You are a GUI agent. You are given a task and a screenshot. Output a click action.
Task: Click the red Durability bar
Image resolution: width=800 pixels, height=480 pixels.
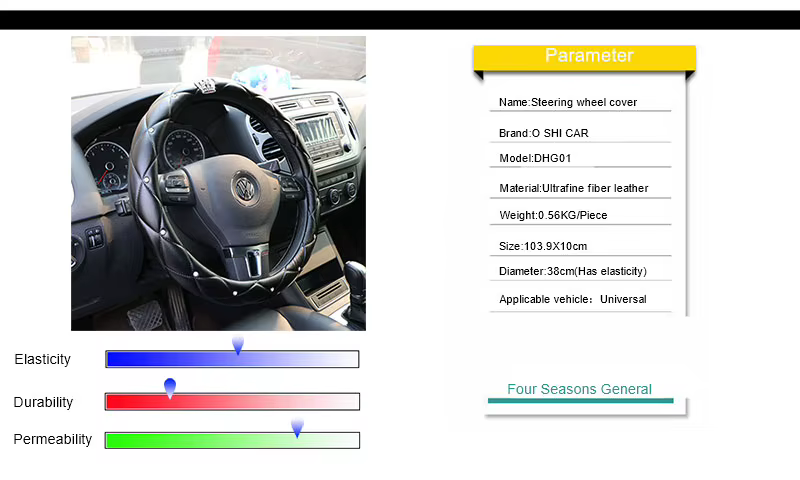(232, 401)
